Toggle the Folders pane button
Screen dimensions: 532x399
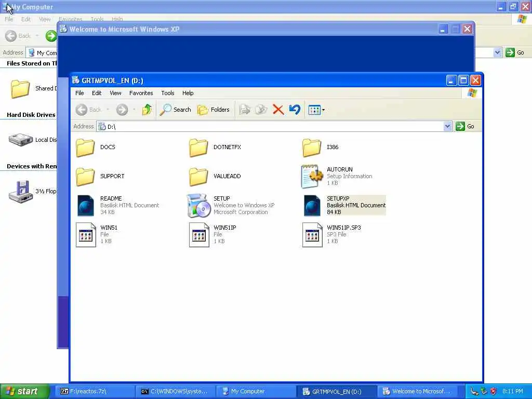click(x=214, y=110)
